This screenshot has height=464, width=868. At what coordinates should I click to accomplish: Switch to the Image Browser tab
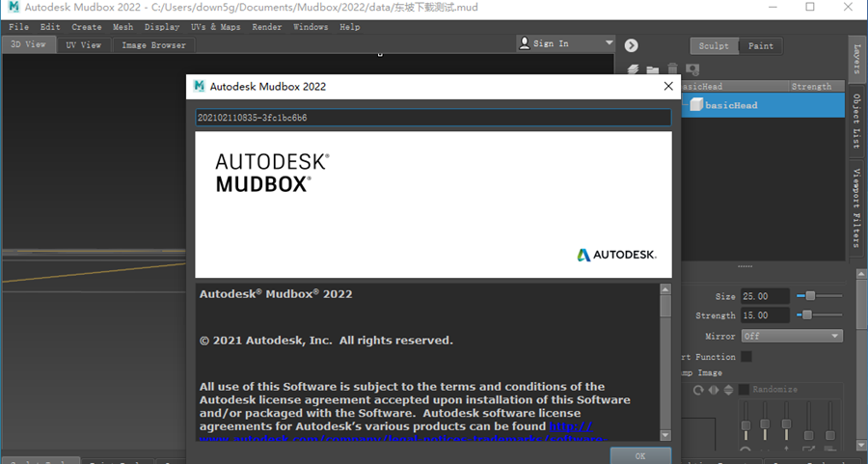click(154, 44)
